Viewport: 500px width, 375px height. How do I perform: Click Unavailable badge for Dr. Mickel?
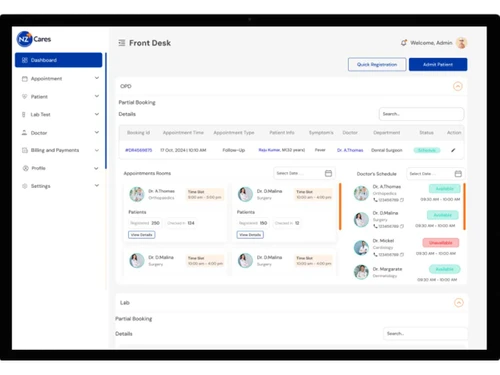[x=441, y=243]
